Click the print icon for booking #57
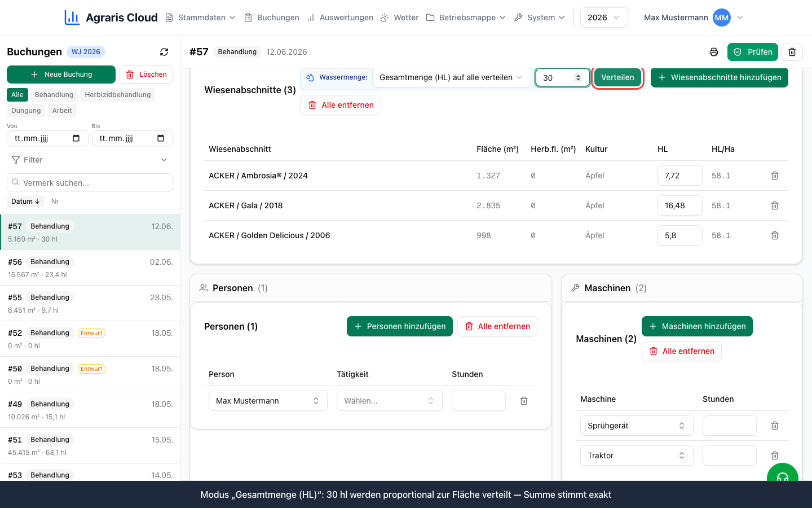Image resolution: width=812 pixels, height=508 pixels. (x=714, y=52)
